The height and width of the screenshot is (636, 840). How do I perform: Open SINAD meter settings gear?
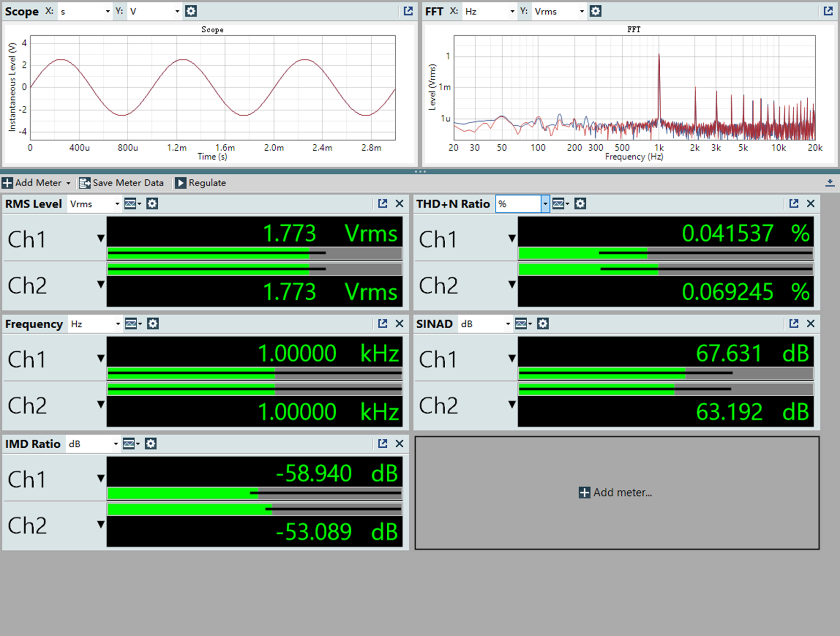click(543, 324)
